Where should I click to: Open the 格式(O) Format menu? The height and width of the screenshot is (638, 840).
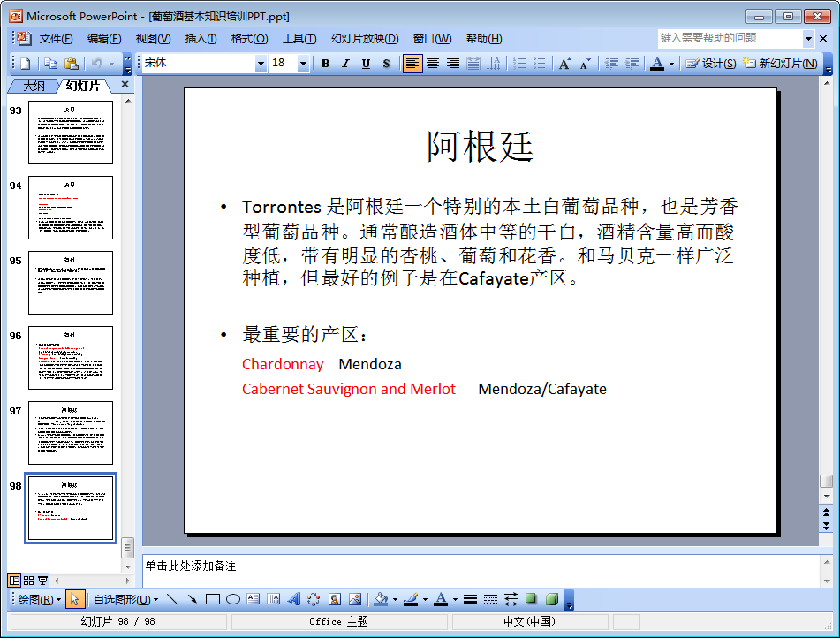249,39
